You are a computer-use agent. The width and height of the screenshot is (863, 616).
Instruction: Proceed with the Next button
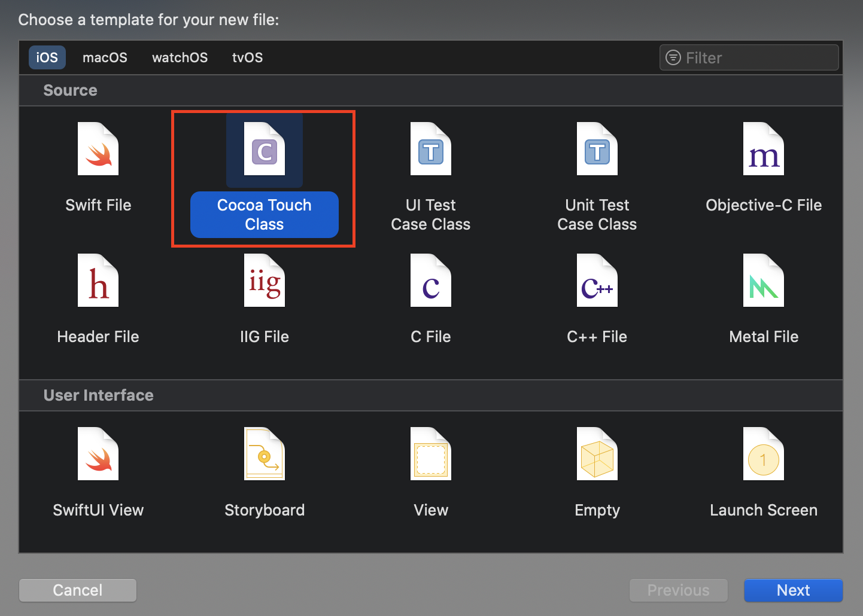[x=794, y=590]
